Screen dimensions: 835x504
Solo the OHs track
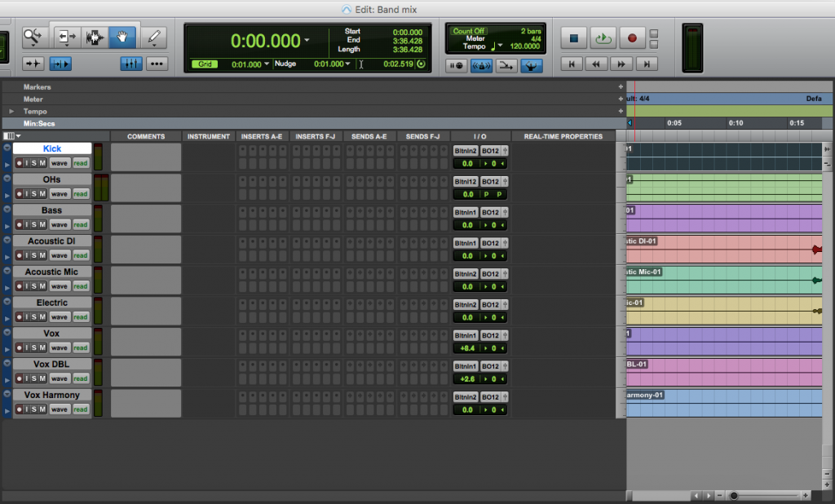coord(34,193)
